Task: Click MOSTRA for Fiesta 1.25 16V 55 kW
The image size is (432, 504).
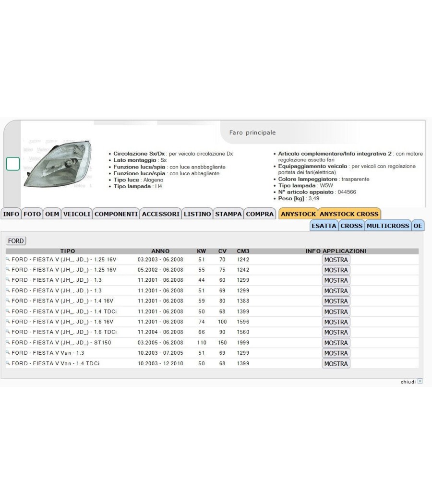Action: tap(336, 270)
